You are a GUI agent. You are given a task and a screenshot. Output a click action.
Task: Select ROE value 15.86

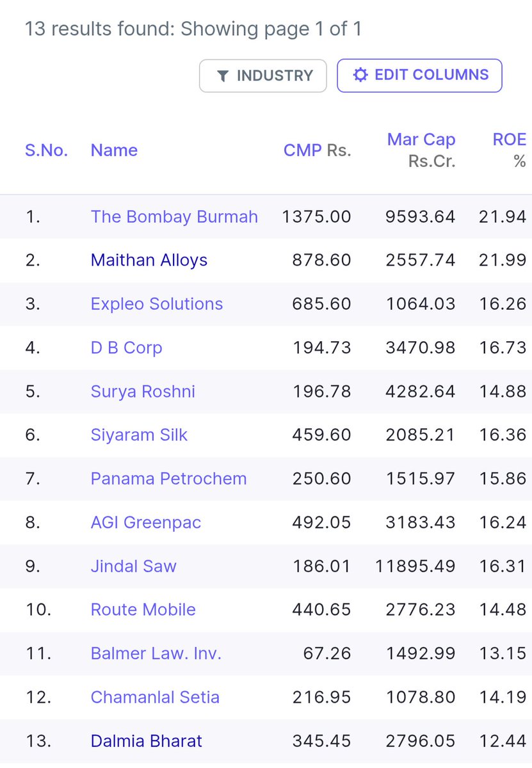point(503,479)
